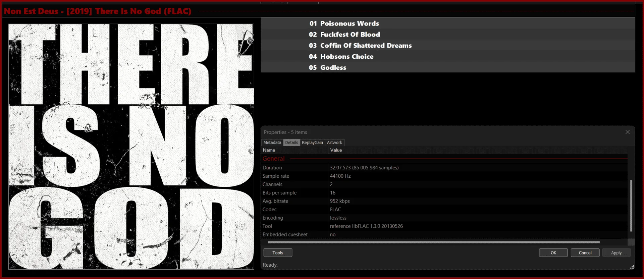Screen dimensions: 644x279
Task: Switch to the Metadata tab
Action: coord(272,143)
